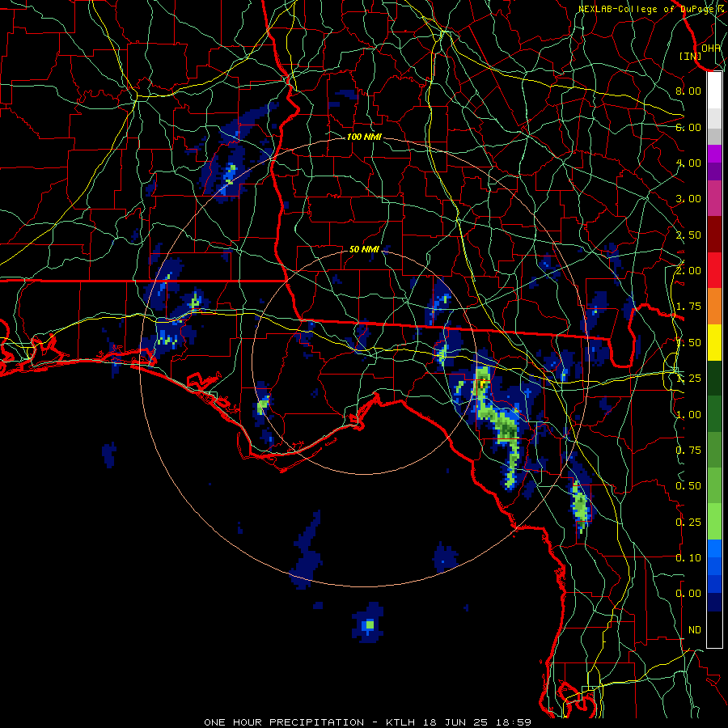Click the 50 NMI range ring label

(364, 249)
